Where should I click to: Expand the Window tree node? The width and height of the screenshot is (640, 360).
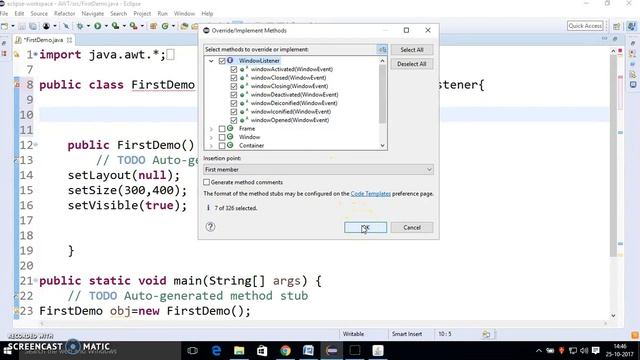click(211, 137)
